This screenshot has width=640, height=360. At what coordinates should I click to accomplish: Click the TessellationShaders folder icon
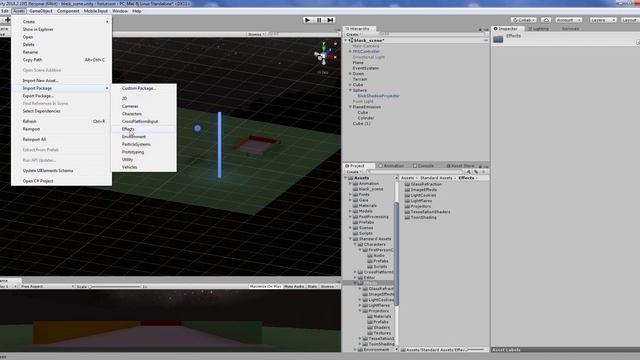click(407, 212)
